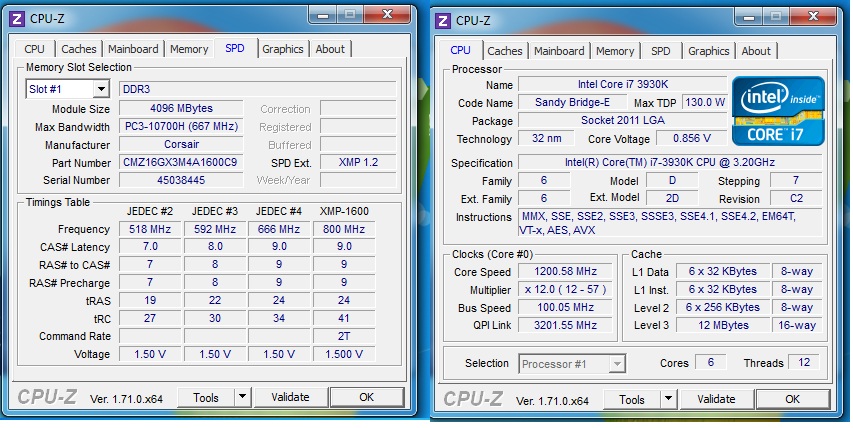Click OK button in right CPU window

(793, 399)
